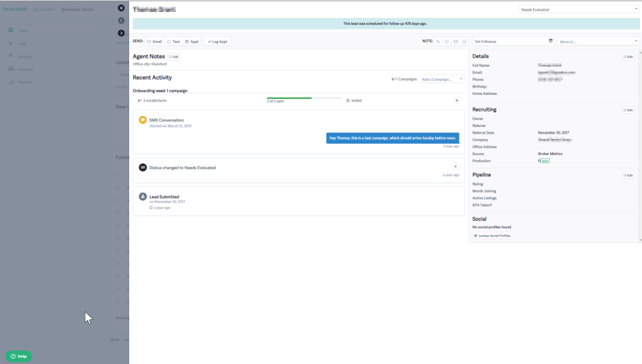Click November 30, 2017 referral date
The height and width of the screenshot is (364, 642).
[x=554, y=132]
